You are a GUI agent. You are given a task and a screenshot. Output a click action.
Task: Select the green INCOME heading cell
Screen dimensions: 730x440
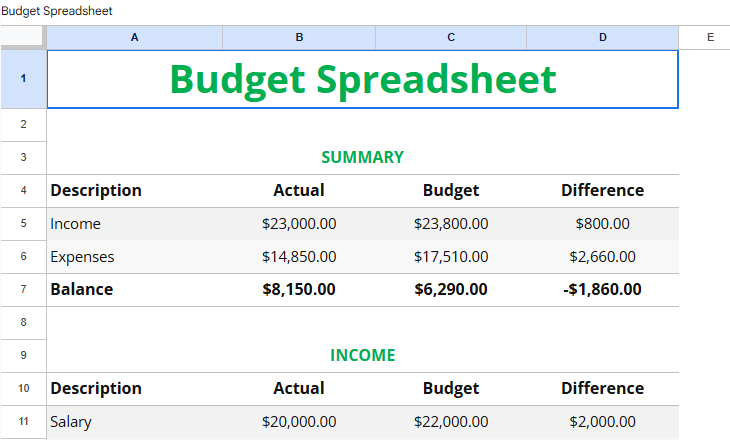pyautogui.click(x=362, y=355)
